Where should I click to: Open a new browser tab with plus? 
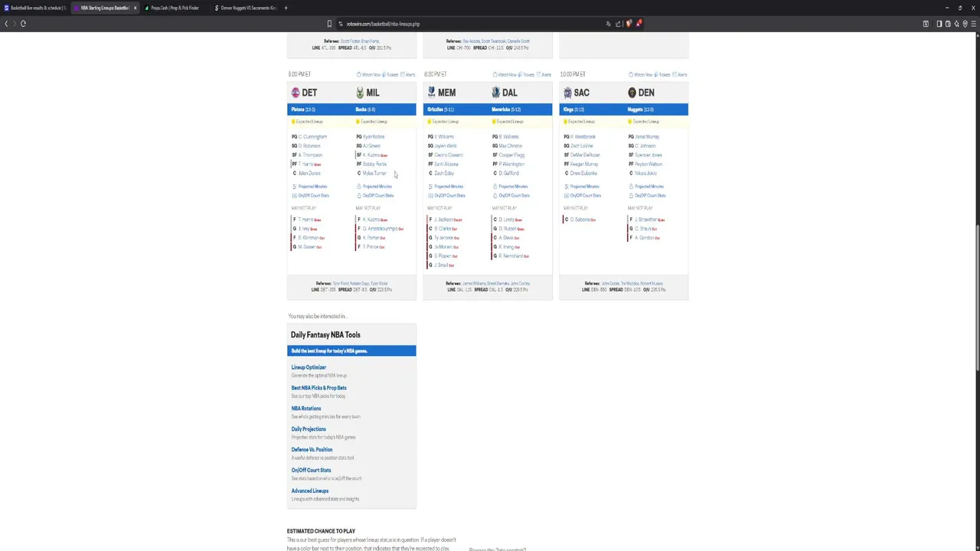coord(286,8)
